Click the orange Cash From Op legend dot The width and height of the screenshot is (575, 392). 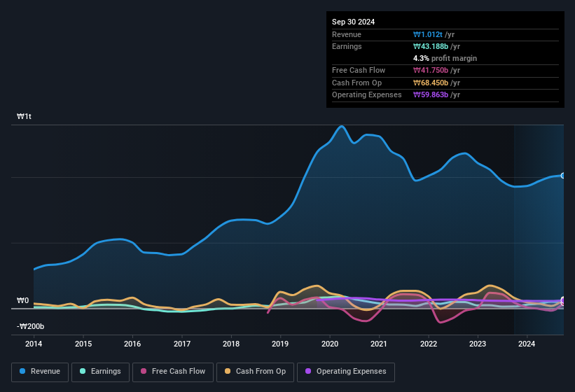coord(228,371)
